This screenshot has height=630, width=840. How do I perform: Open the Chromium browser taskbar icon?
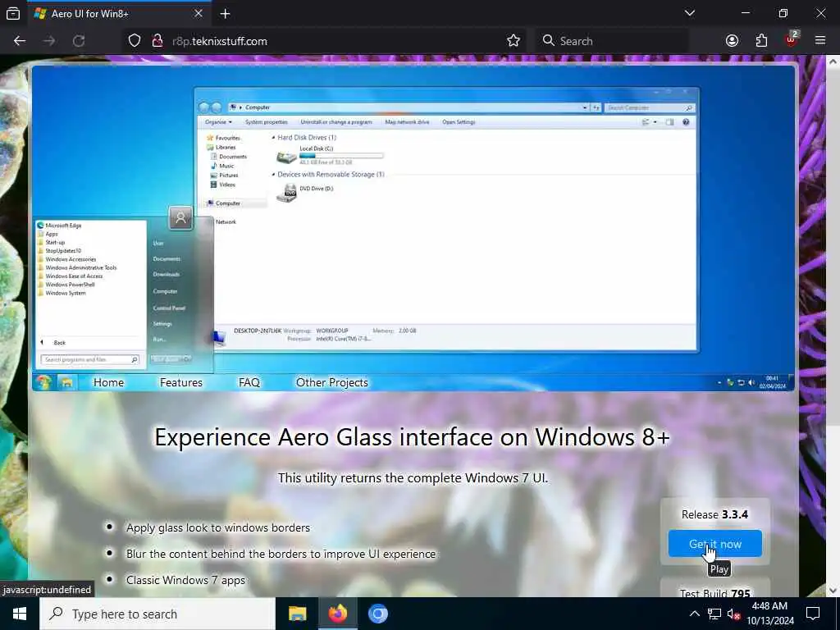coord(377,614)
